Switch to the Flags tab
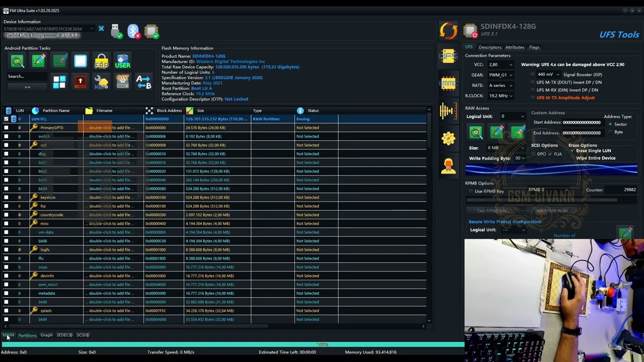 534,47
